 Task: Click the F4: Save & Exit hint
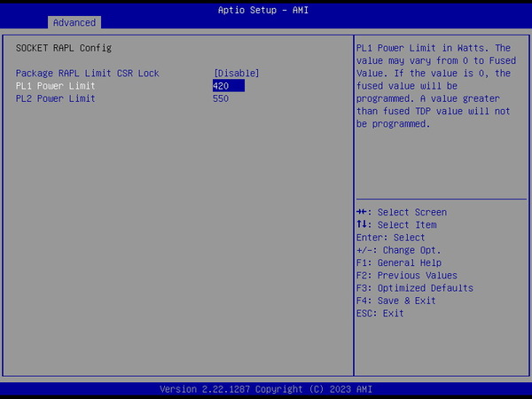point(395,301)
